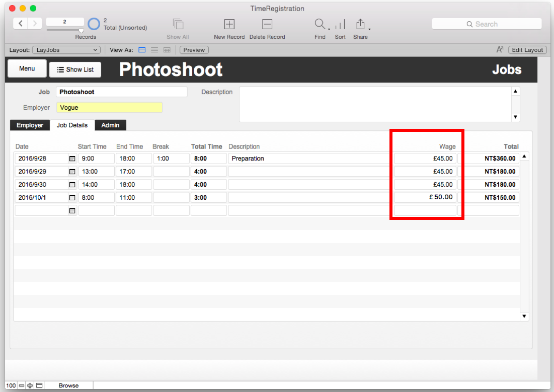Click the Show List button
This screenshot has height=392, width=554.
point(75,69)
